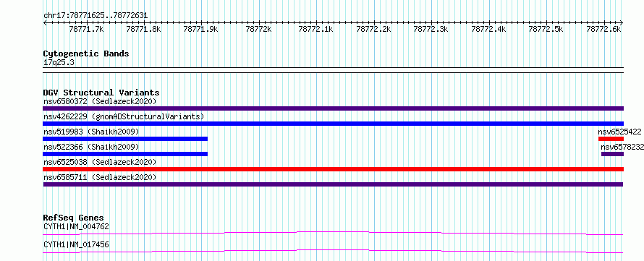This screenshot has width=644, height=261.
Task: Click the nsv6525422 label text
Action: 619,132
